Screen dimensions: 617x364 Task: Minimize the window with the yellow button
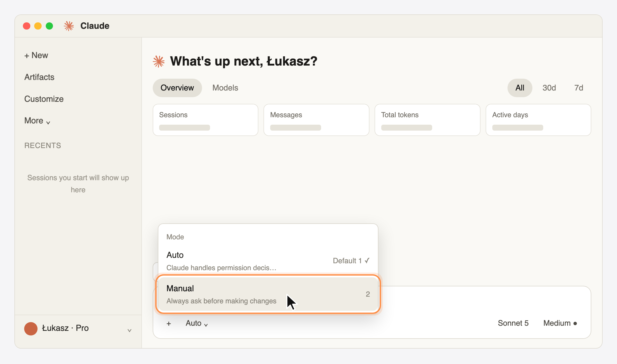[x=38, y=26]
